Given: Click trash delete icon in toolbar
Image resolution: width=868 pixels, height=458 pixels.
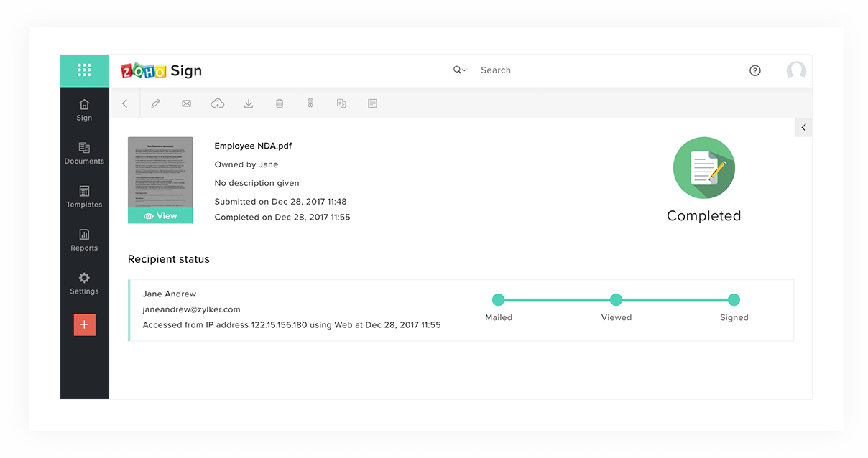Looking at the screenshot, I should click(280, 103).
